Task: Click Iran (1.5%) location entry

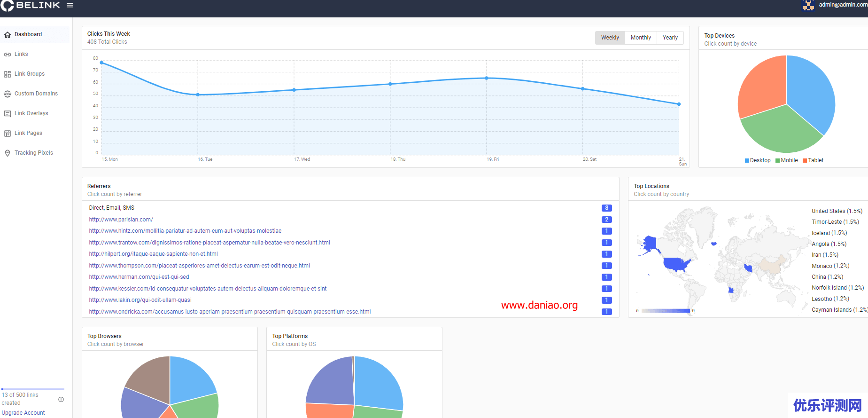Action: click(x=825, y=255)
